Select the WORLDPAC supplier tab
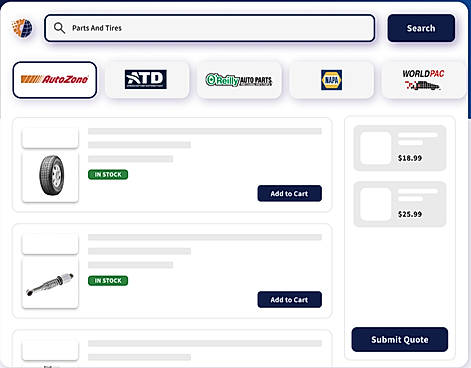This screenshot has width=471, height=368. [423, 80]
